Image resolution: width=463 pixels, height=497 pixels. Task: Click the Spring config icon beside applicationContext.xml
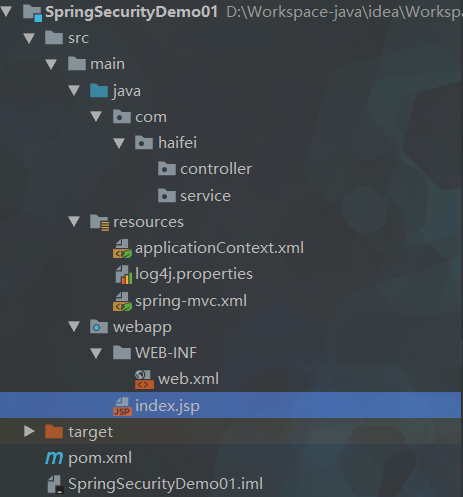click(x=122, y=249)
